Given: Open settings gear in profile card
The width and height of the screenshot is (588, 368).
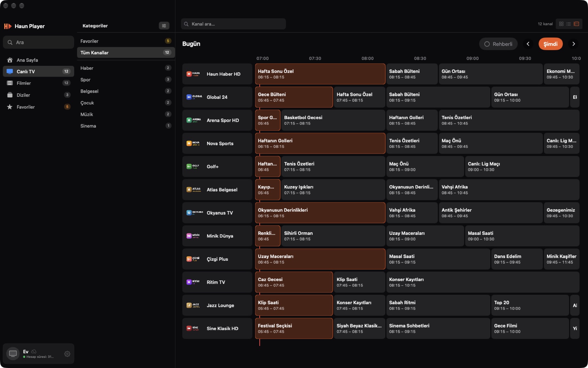Looking at the screenshot, I should coord(67,354).
